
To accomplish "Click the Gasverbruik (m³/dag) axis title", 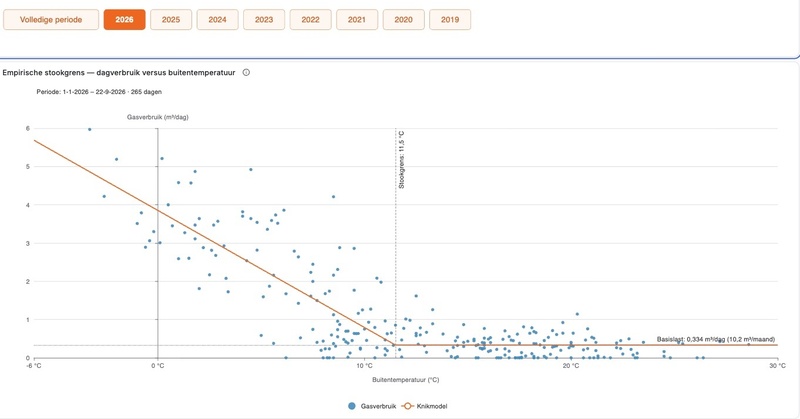I will (158, 117).
